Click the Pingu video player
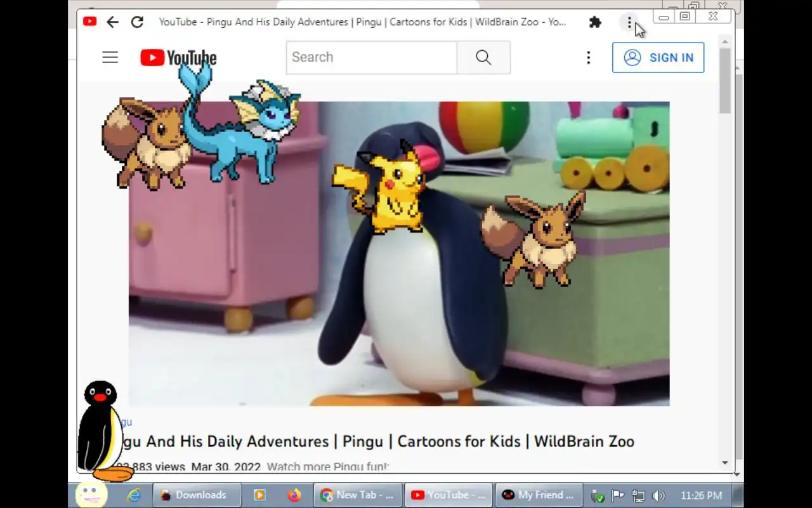Image resolution: width=812 pixels, height=508 pixels. click(x=399, y=253)
